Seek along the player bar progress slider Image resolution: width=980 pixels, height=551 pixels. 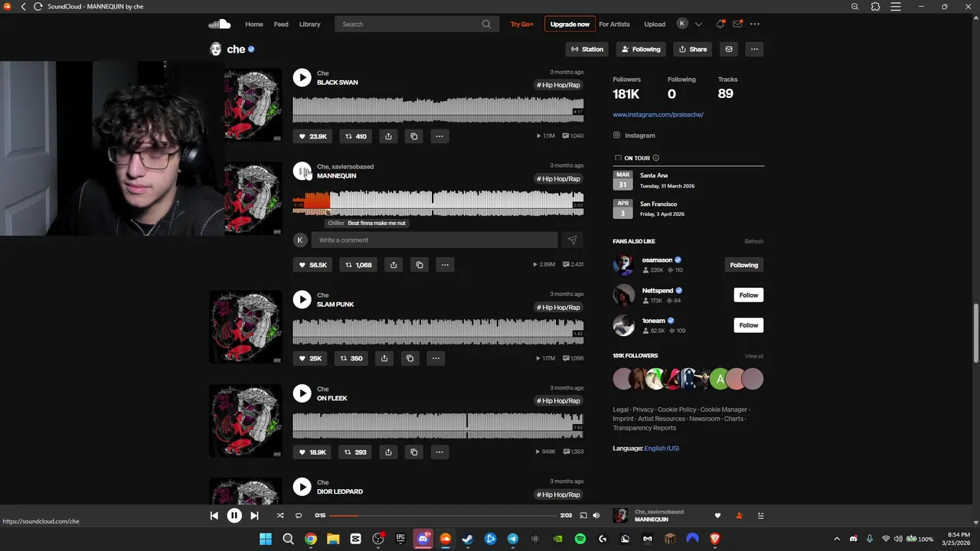coord(443,516)
